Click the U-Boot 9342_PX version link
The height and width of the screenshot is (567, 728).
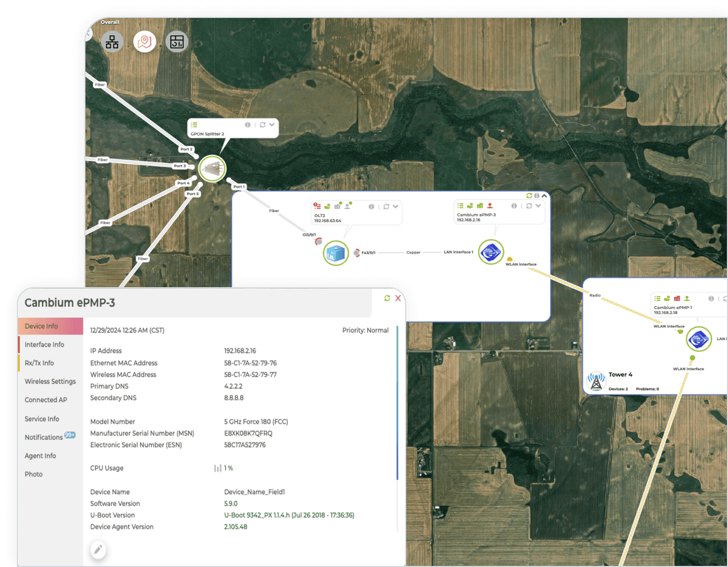(x=289, y=515)
